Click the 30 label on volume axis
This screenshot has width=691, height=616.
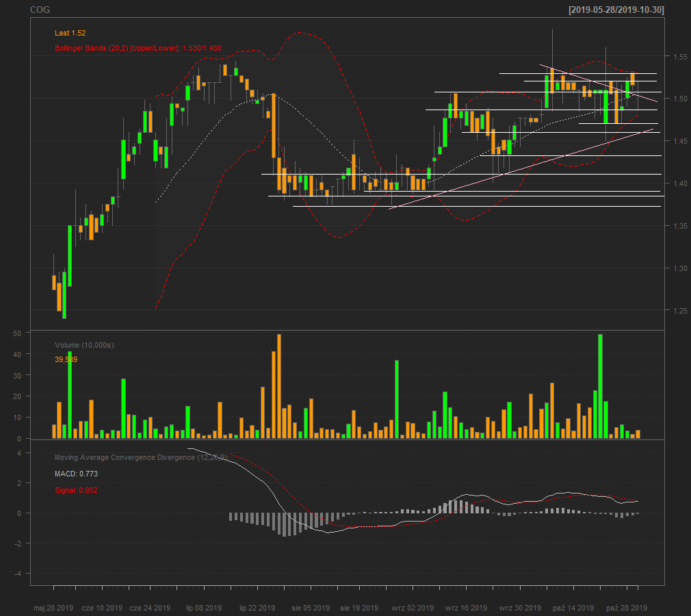coord(17,375)
